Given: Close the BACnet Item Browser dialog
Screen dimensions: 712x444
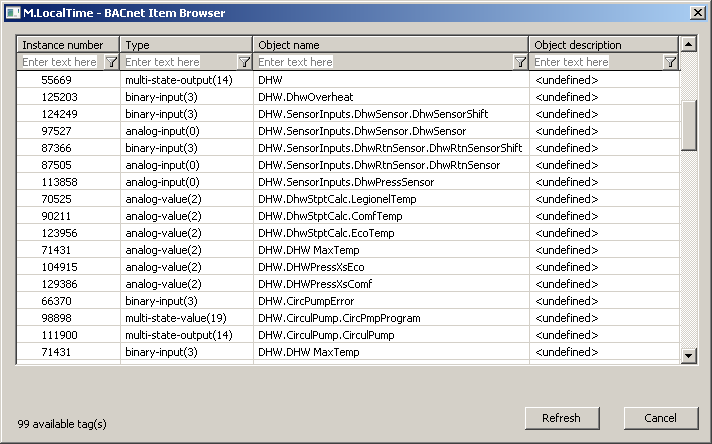Looking at the screenshot, I should [x=697, y=12].
